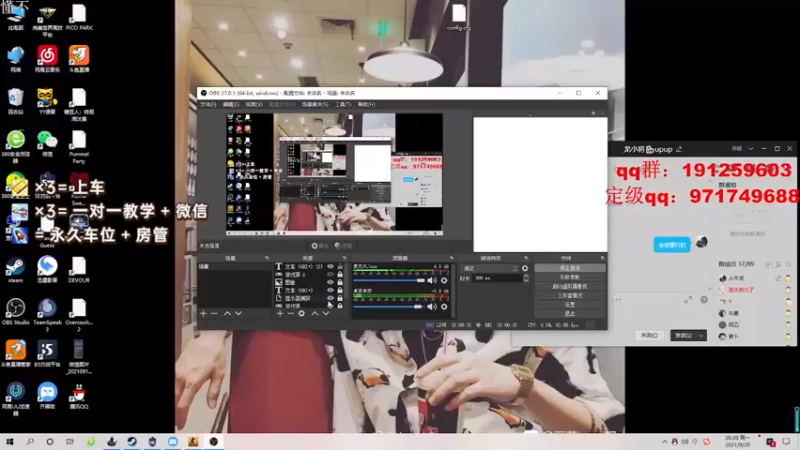This screenshot has width=800, height=450.
Task: Open microphone channel settings gear
Action: pos(444,281)
